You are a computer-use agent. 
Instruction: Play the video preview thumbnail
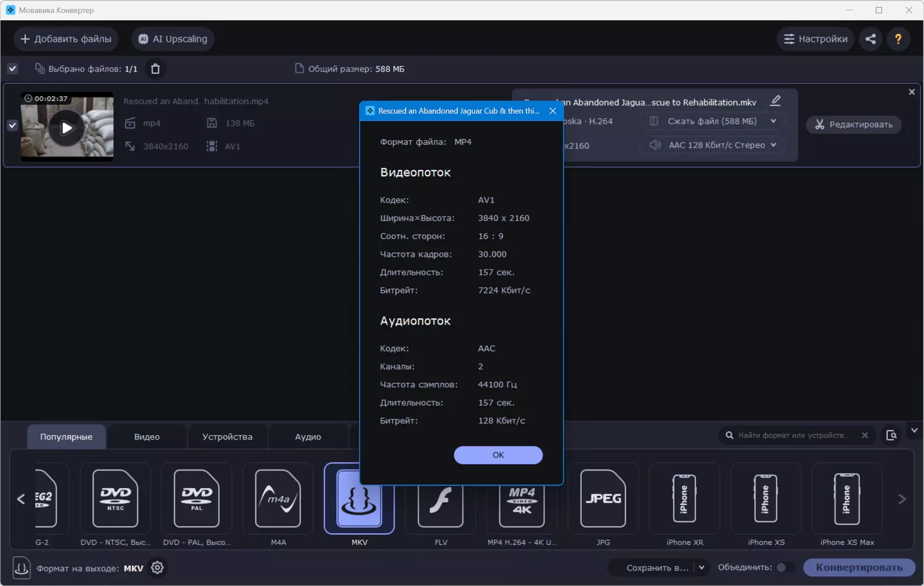(67, 128)
